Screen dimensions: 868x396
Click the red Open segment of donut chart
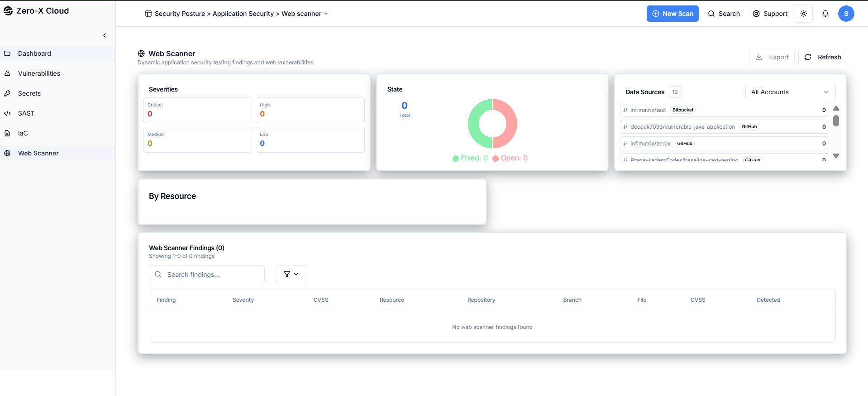[511, 124]
